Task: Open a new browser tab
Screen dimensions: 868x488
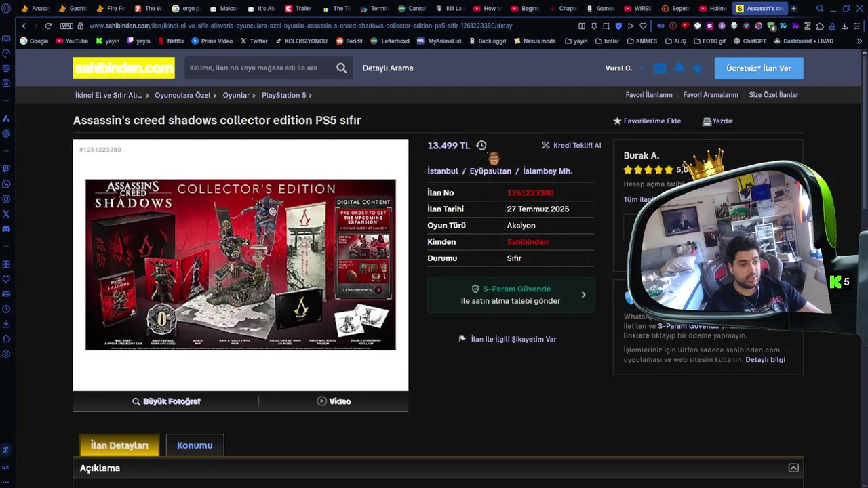Action: [794, 9]
